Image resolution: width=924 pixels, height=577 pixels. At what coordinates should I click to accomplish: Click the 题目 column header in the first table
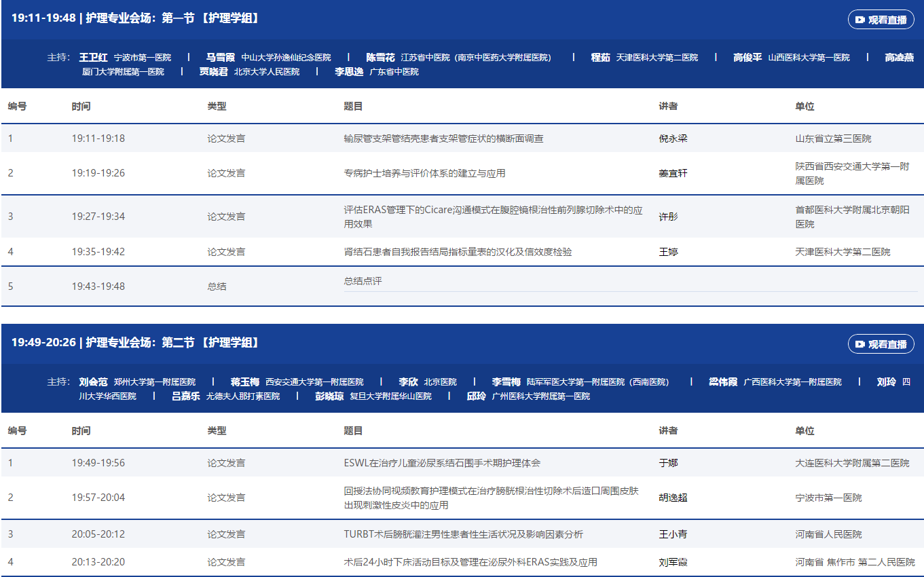point(353,107)
